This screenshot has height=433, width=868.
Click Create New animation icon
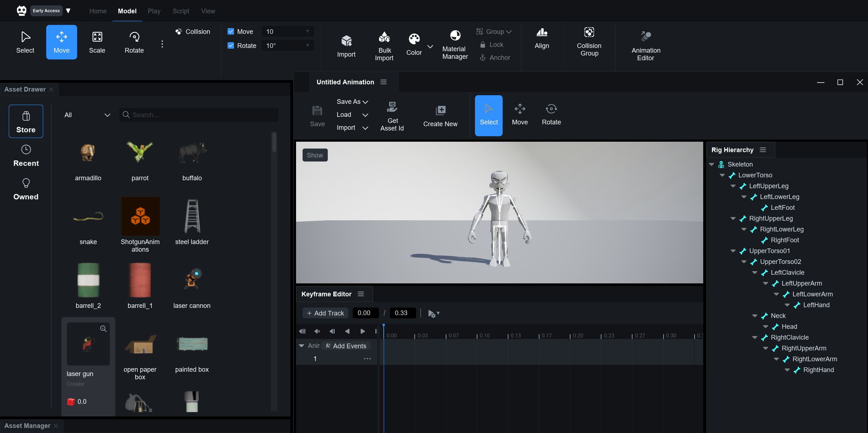click(x=440, y=110)
